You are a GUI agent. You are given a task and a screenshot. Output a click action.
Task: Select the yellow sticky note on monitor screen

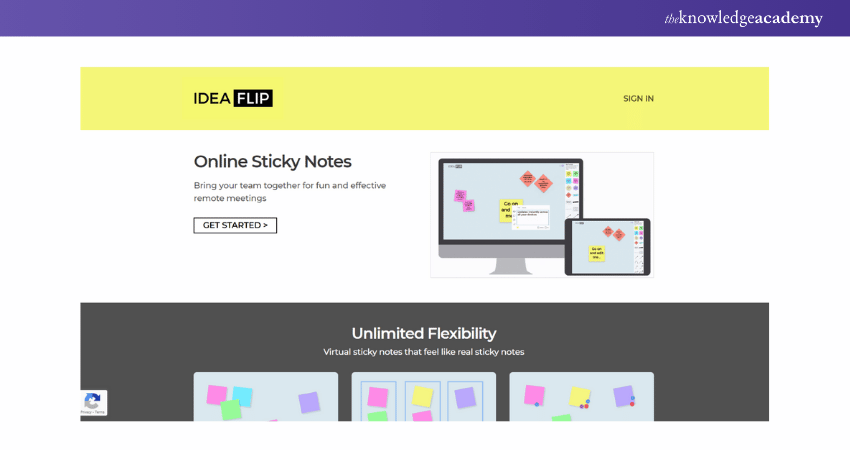point(509,210)
